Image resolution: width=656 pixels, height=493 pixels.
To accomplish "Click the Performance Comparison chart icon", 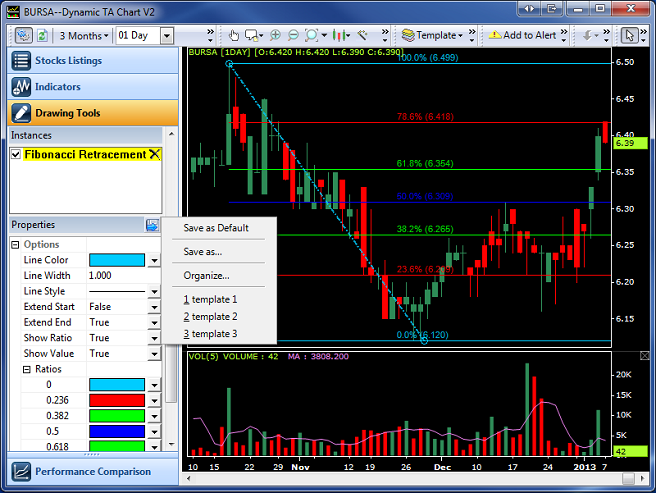I will (x=21, y=472).
